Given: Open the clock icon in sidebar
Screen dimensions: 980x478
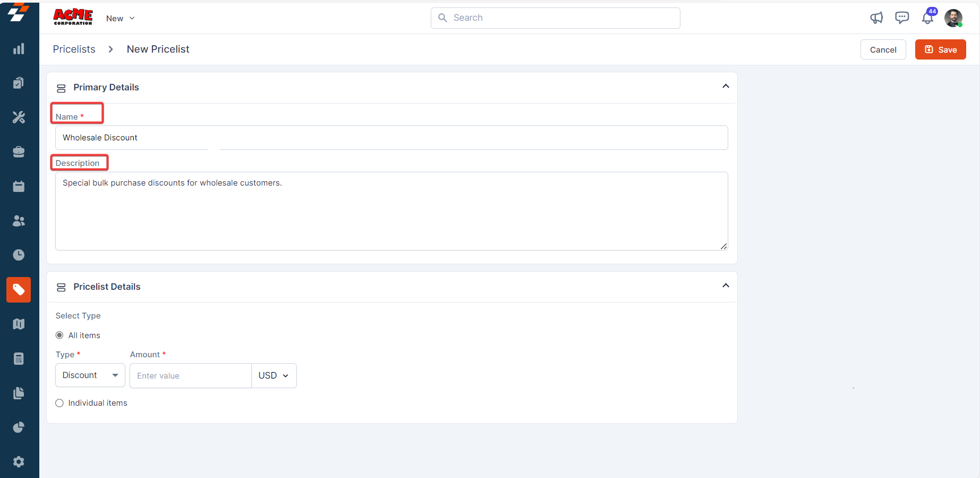Looking at the screenshot, I should click(19, 255).
